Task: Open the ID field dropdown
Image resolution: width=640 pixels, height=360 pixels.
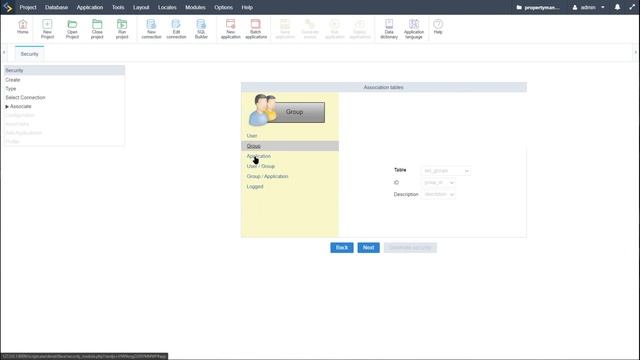Action: [439, 182]
